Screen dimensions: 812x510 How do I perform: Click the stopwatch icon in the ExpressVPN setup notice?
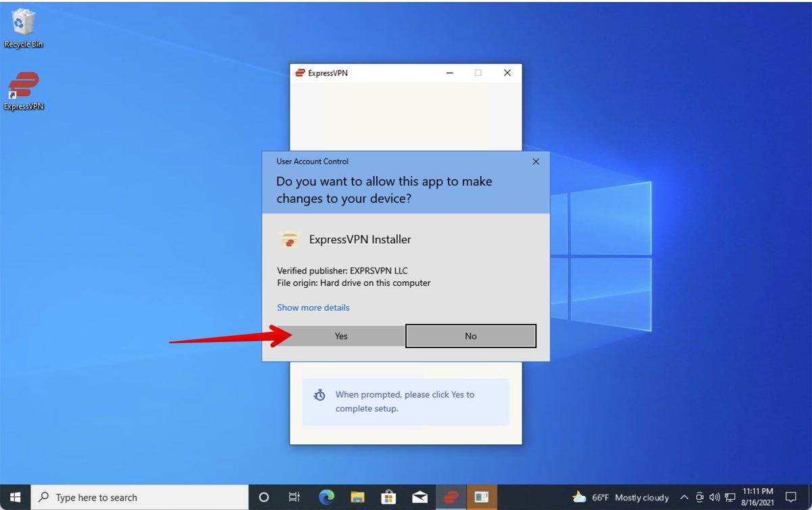[x=319, y=395]
